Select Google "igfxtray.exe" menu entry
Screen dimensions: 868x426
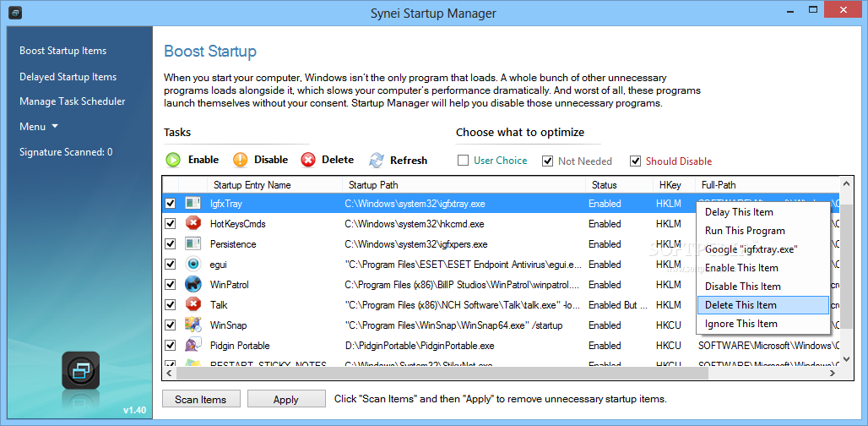coord(762,249)
